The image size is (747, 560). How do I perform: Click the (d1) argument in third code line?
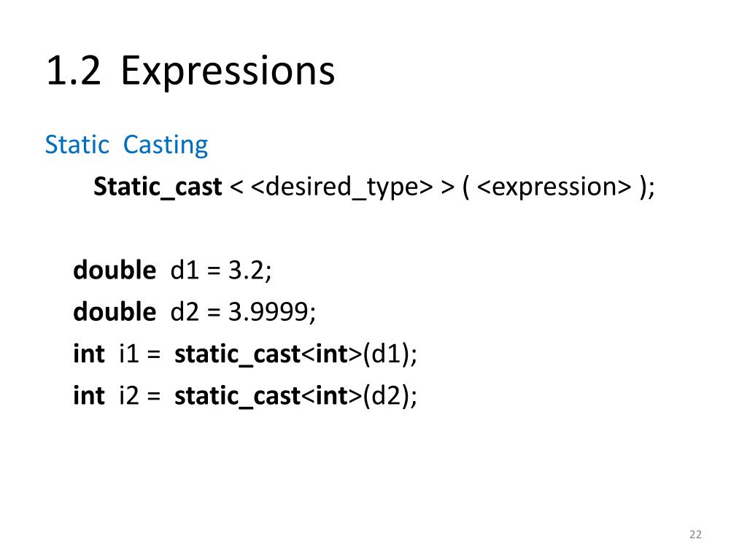click(387, 355)
